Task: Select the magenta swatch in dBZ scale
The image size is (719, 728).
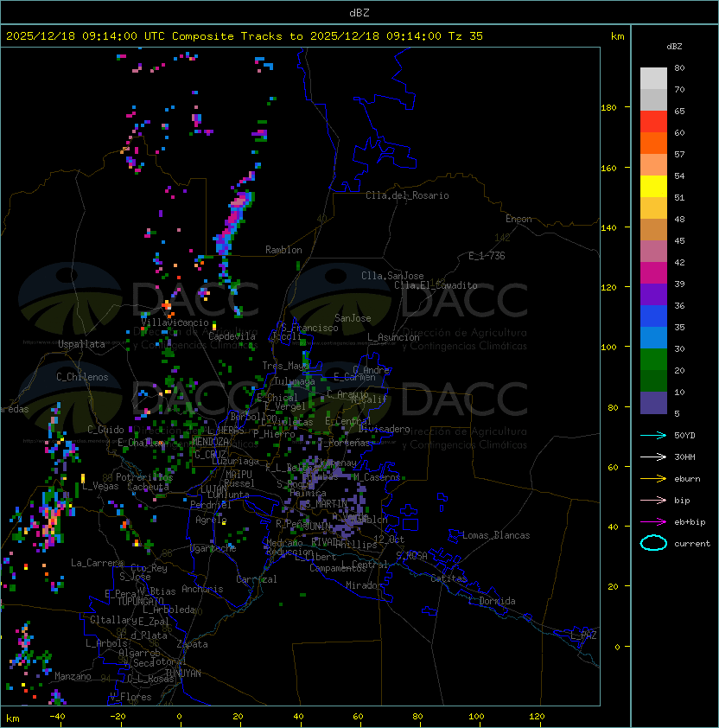Action: click(653, 272)
